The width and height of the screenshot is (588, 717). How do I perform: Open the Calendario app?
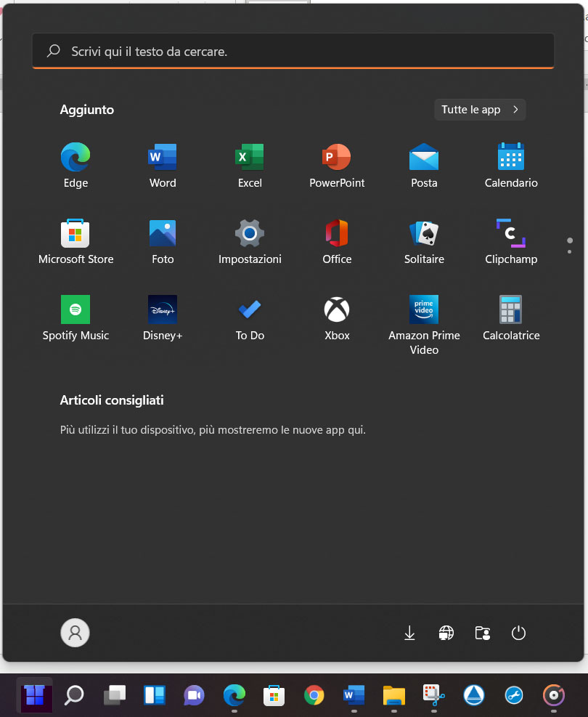click(511, 166)
